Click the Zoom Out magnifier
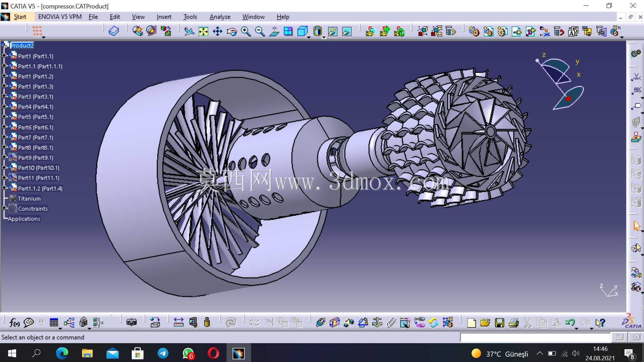 [x=260, y=31]
